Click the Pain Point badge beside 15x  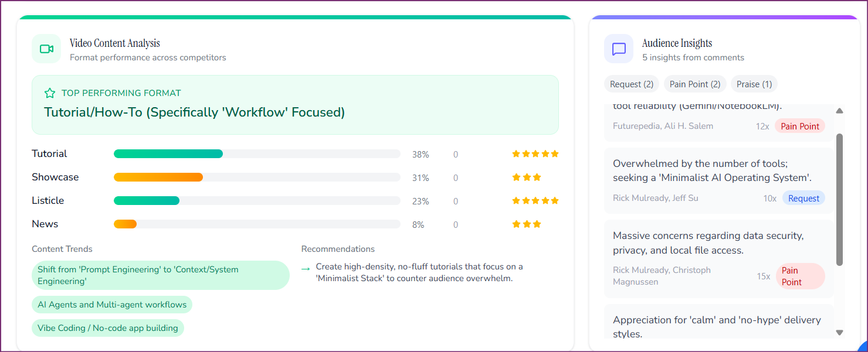click(x=800, y=275)
